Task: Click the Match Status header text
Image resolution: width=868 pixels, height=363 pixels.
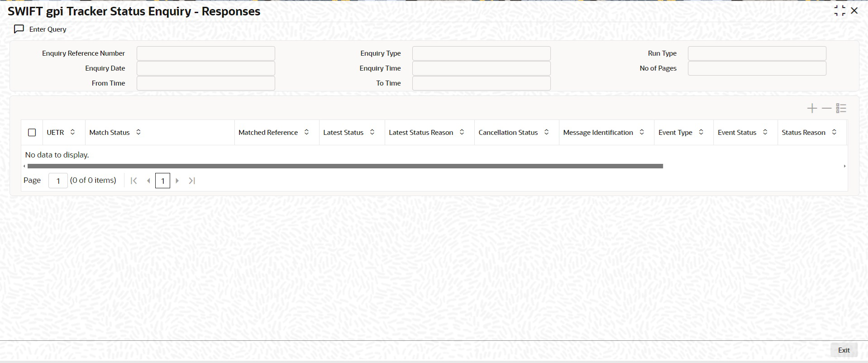Action: (x=110, y=133)
